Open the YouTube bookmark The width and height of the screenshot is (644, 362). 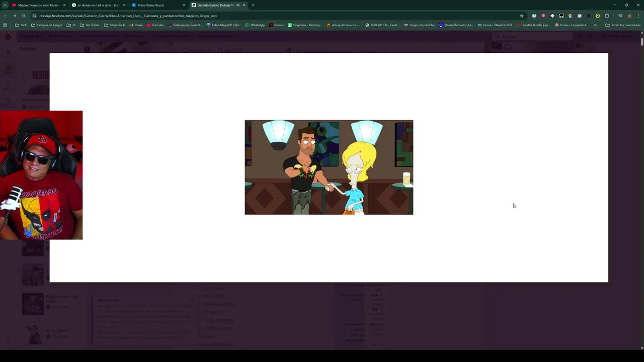155,25
